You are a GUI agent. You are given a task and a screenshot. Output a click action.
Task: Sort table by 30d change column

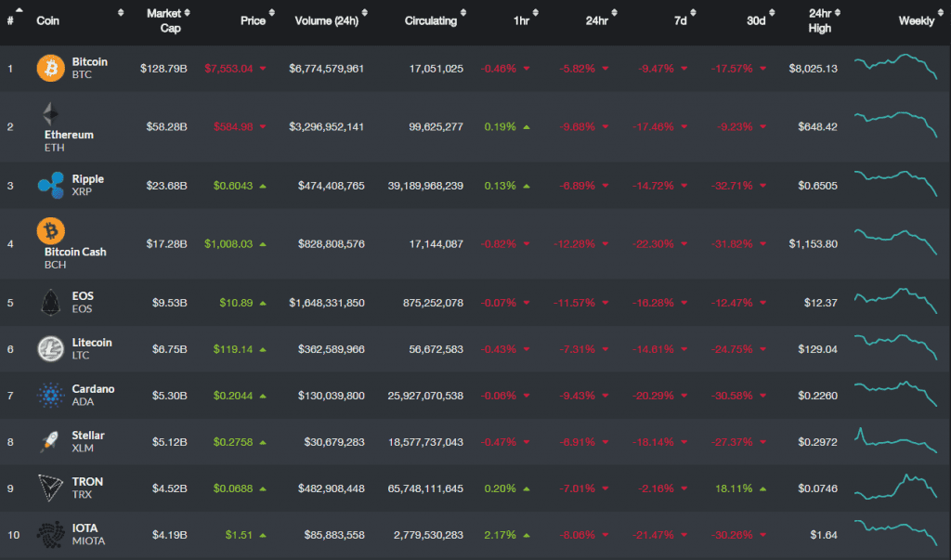pos(772,13)
